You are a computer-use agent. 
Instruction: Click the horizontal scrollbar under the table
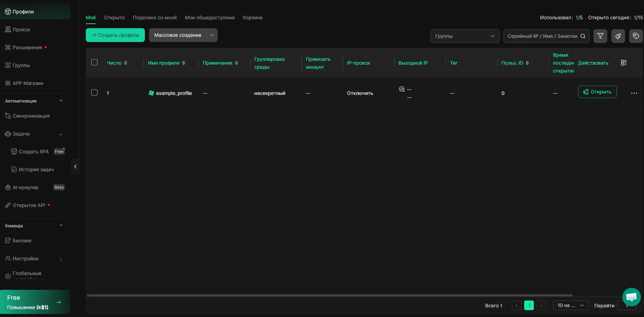[x=329, y=295]
